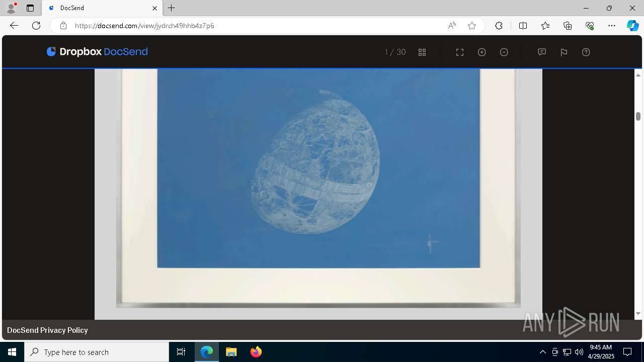Viewport: 644px width, 362px height.
Task: Open browser Extensions menu
Action: tap(499, 26)
